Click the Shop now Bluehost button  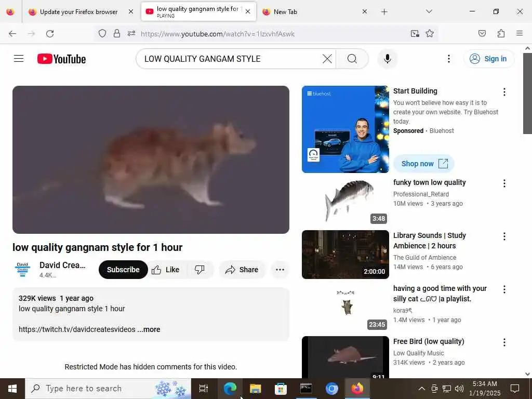(424, 164)
